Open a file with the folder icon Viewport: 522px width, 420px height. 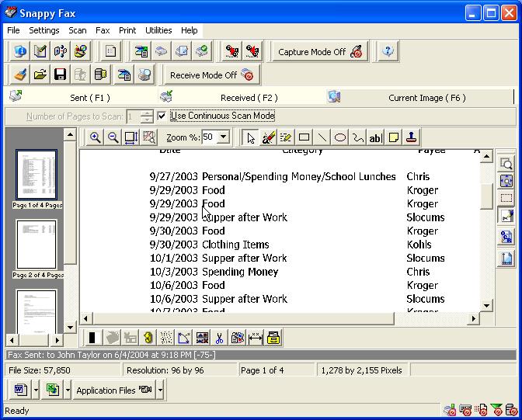click(40, 75)
